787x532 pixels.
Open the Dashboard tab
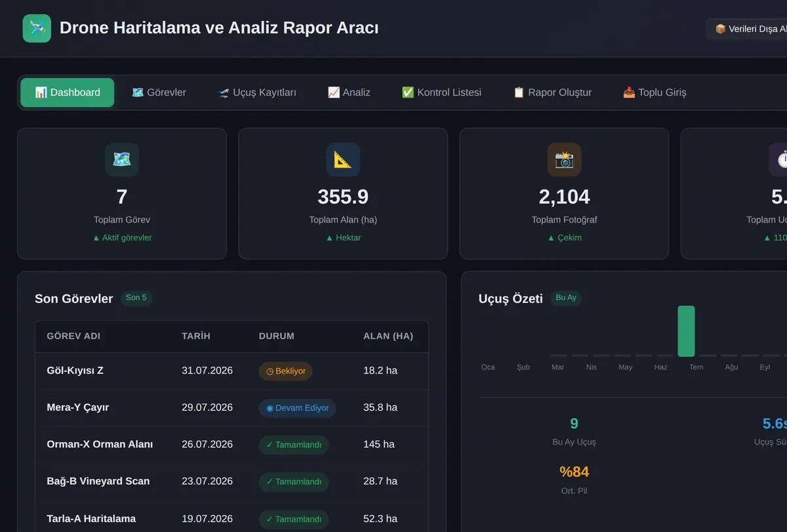tap(68, 92)
